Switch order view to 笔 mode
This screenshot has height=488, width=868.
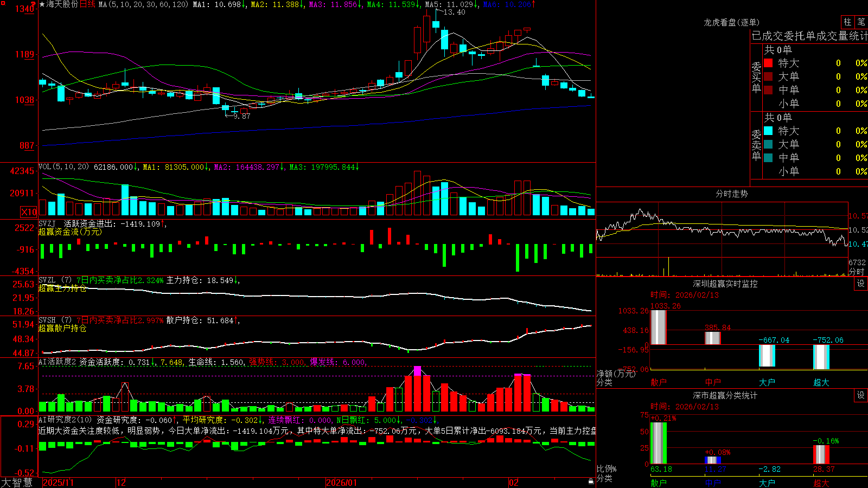click(861, 22)
